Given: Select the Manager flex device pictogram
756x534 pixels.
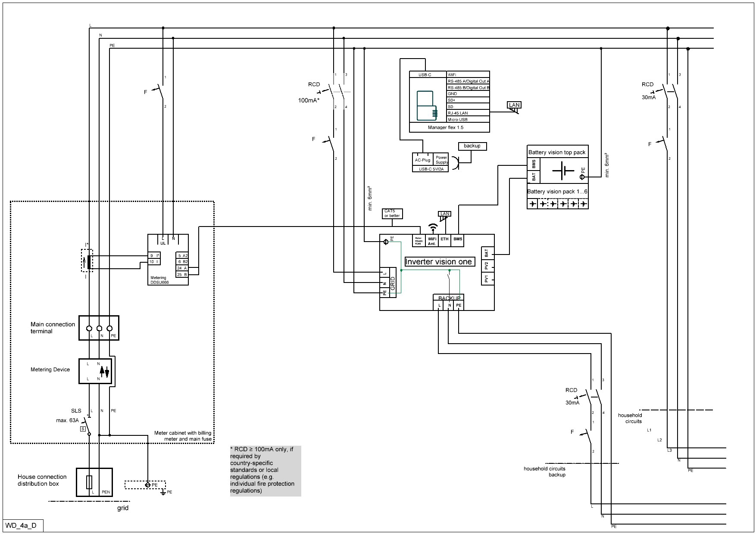Looking at the screenshot, I should 425,106.
